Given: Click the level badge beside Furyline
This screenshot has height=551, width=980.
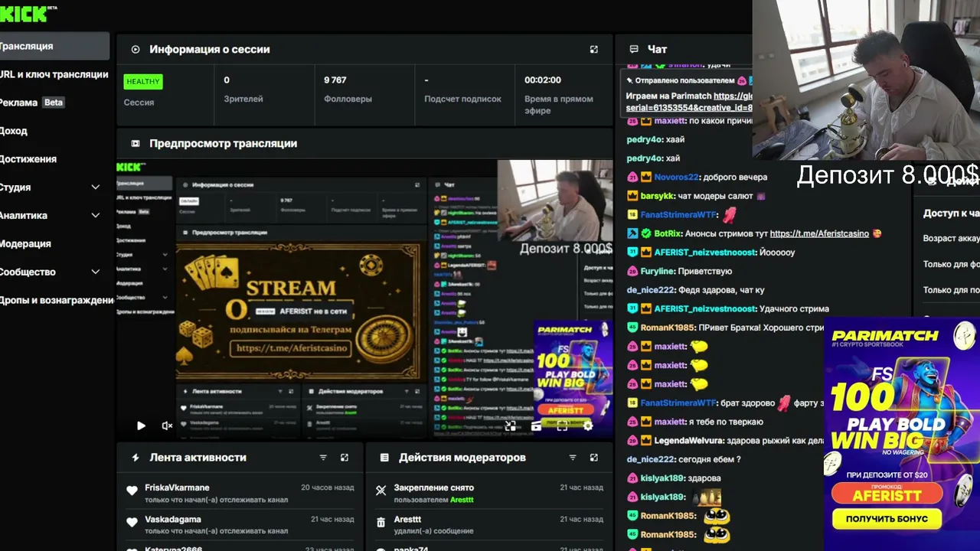Looking at the screenshot, I should click(x=632, y=271).
